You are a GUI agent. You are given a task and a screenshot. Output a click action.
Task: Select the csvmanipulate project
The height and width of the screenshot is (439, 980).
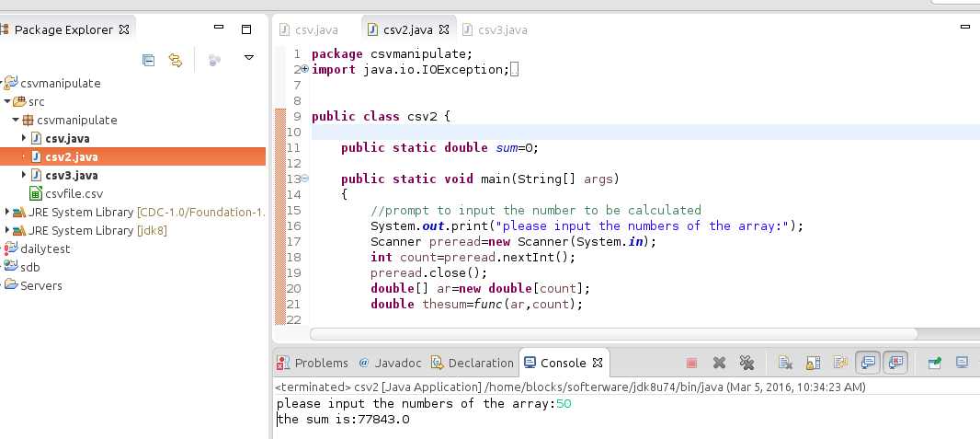(x=60, y=83)
